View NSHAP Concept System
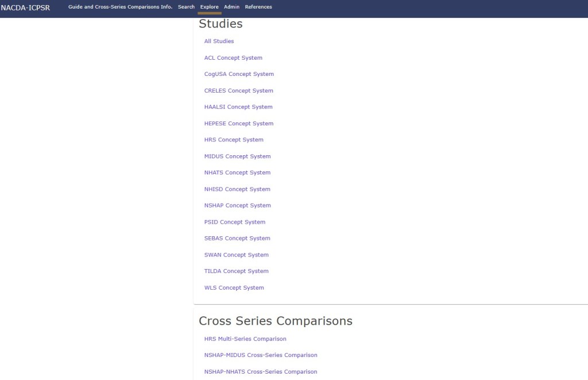 pyautogui.click(x=237, y=205)
